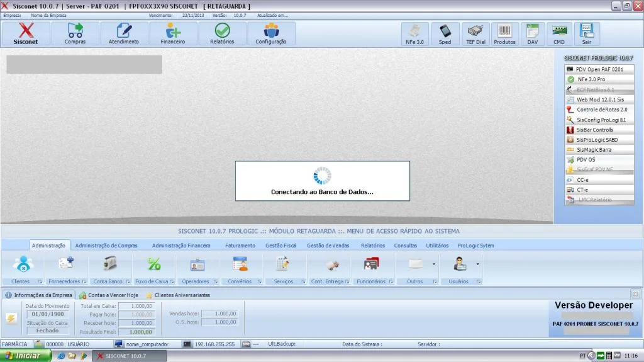The image size is (644, 362).
Task: Open Convênios in the ribbon
Action: (240, 264)
